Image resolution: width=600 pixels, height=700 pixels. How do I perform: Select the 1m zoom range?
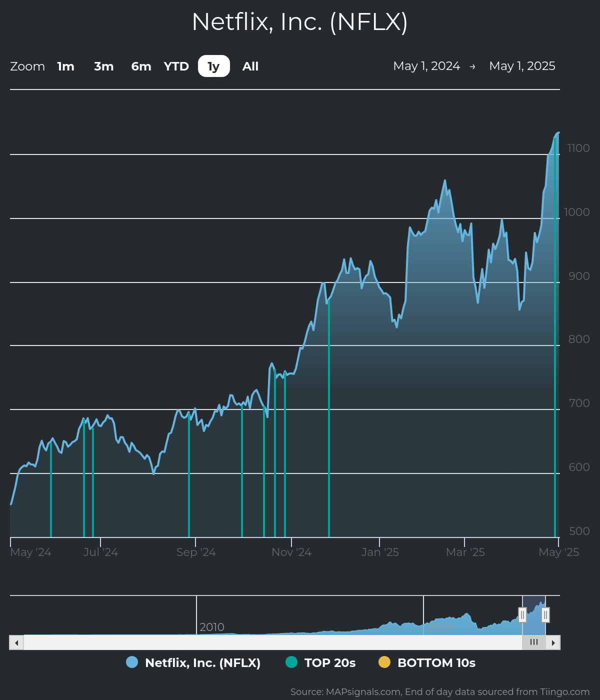coord(65,66)
